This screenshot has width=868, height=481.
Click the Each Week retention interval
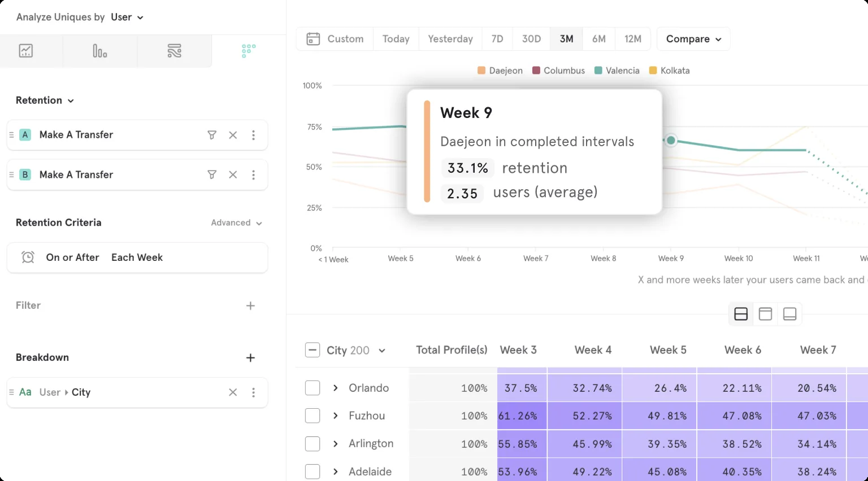coord(137,257)
